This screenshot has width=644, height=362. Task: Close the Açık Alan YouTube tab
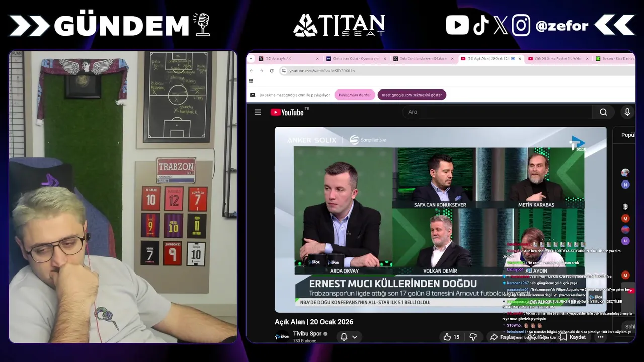tap(520, 59)
